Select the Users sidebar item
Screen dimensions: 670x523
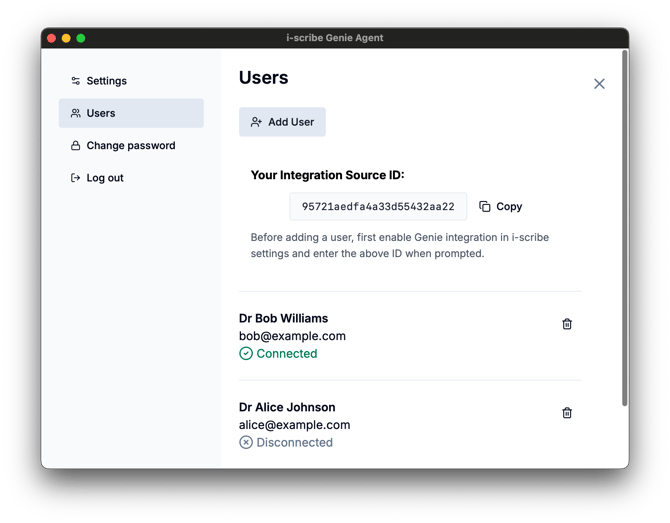coord(131,113)
